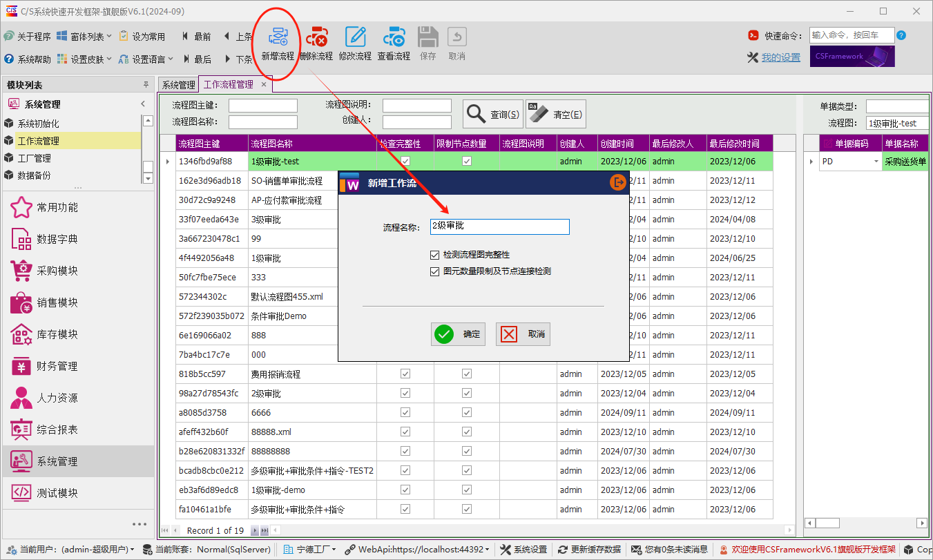This screenshot has height=560, width=933.
Task: Open 系统帮助 in the toolbar
Action: click(27, 59)
